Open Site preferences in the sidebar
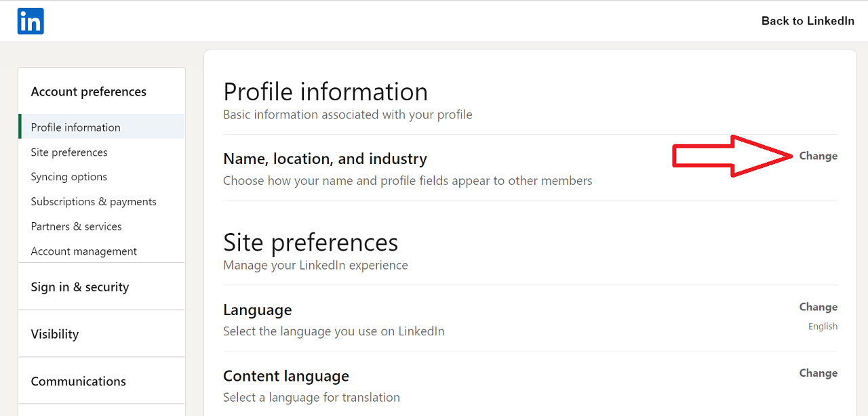The image size is (868, 416). tap(69, 152)
